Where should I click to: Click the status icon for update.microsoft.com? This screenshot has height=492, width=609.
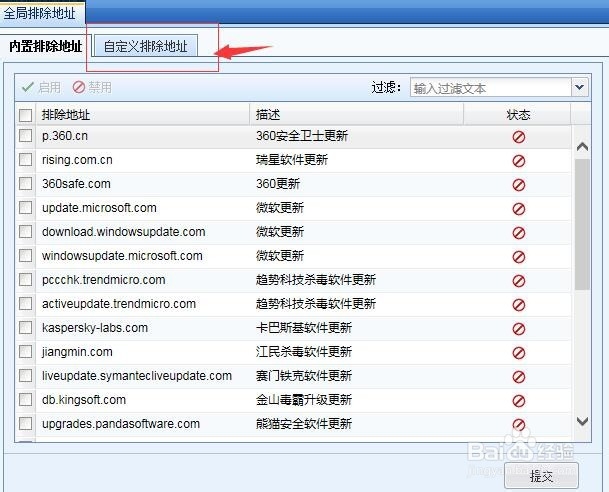click(x=519, y=209)
